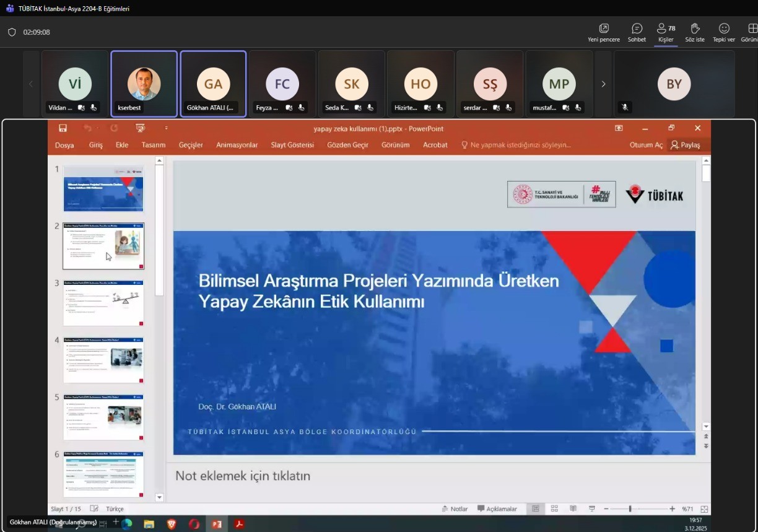Start slideshow from quick access toolbar
Viewport: 758px width, 532px height.
tap(141, 128)
